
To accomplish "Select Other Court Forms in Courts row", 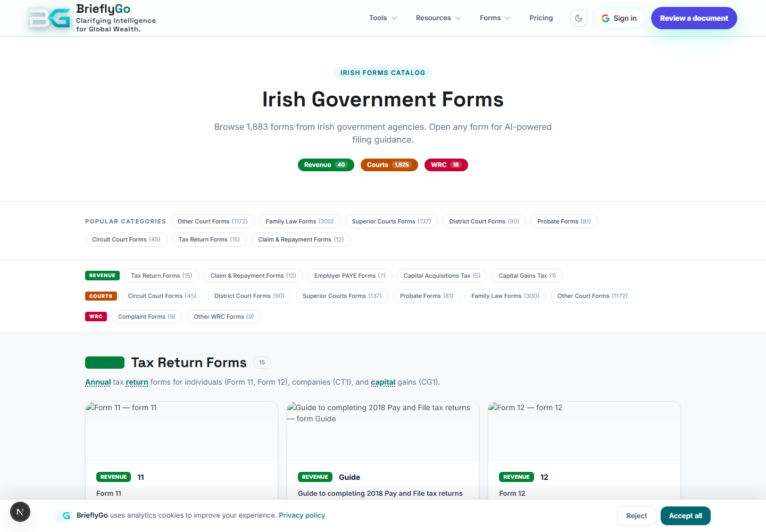I will [x=593, y=296].
